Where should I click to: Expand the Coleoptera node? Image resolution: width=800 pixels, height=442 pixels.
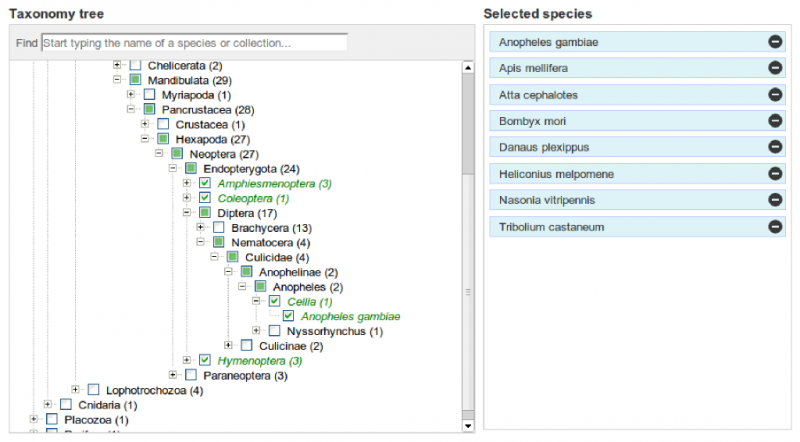click(x=187, y=198)
